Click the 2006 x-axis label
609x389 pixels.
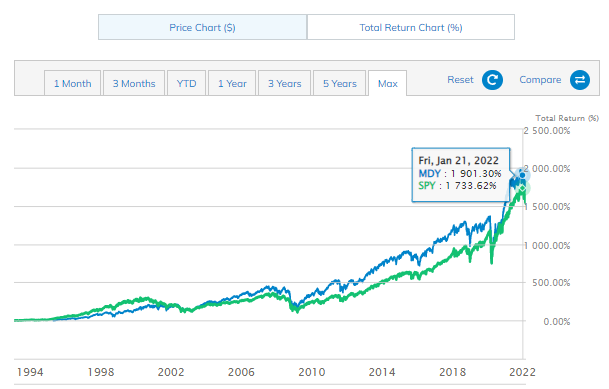pos(241,372)
